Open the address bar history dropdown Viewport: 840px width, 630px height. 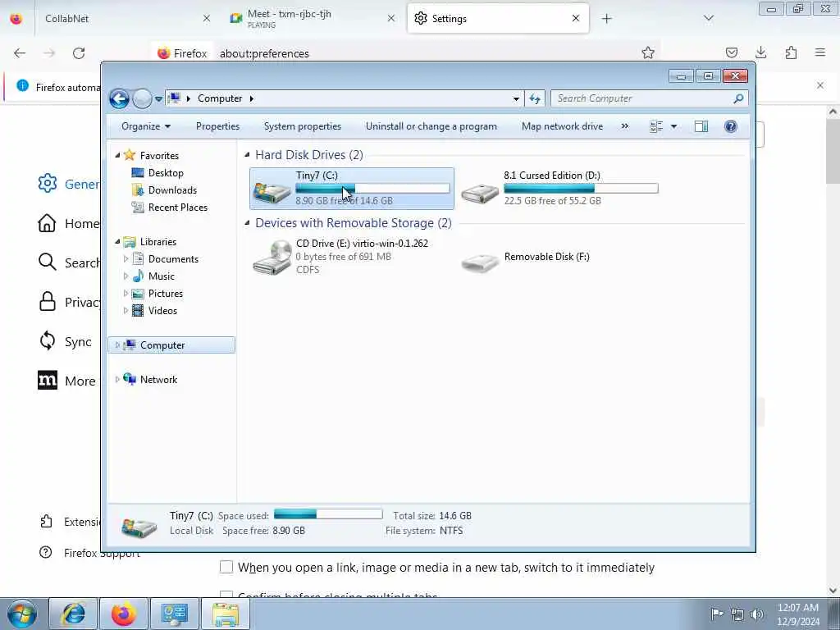tap(516, 98)
